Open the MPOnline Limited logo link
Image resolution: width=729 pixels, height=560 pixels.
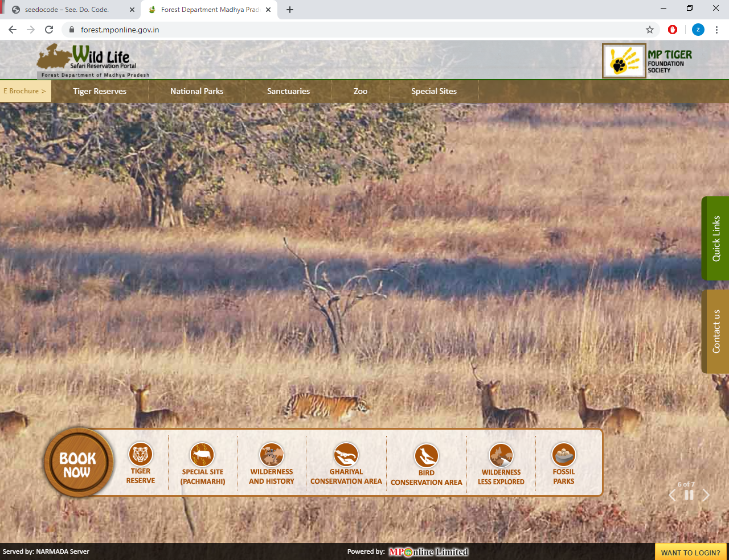pyautogui.click(x=428, y=551)
